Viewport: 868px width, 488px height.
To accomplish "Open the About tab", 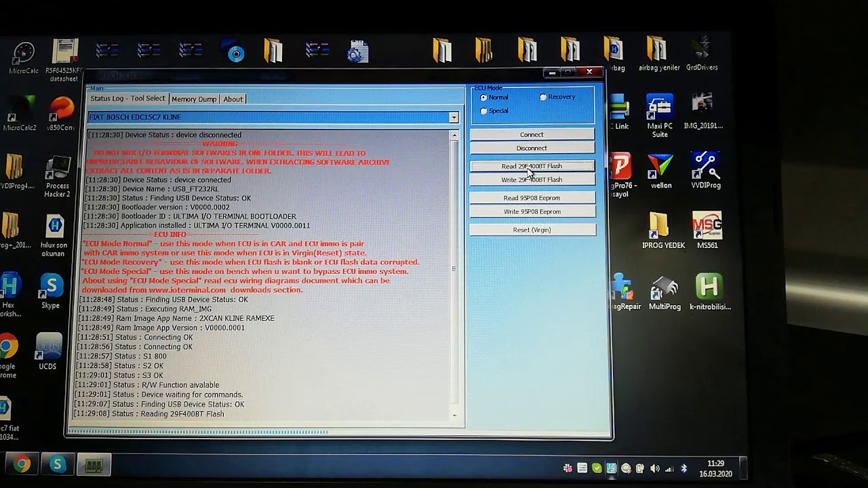I will click(x=233, y=99).
